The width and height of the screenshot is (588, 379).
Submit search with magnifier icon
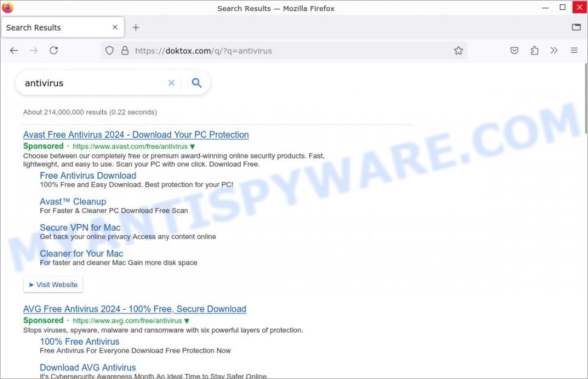pos(197,83)
